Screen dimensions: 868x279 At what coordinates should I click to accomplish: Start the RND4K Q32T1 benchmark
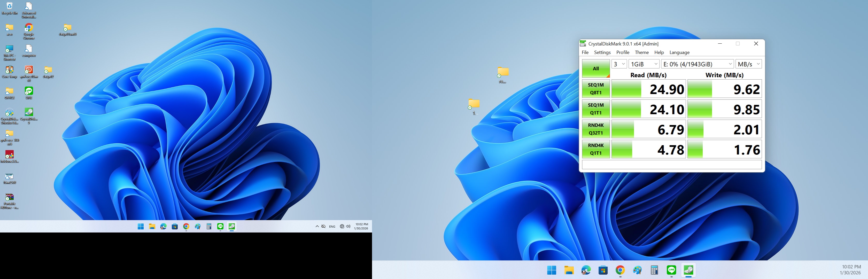point(595,129)
